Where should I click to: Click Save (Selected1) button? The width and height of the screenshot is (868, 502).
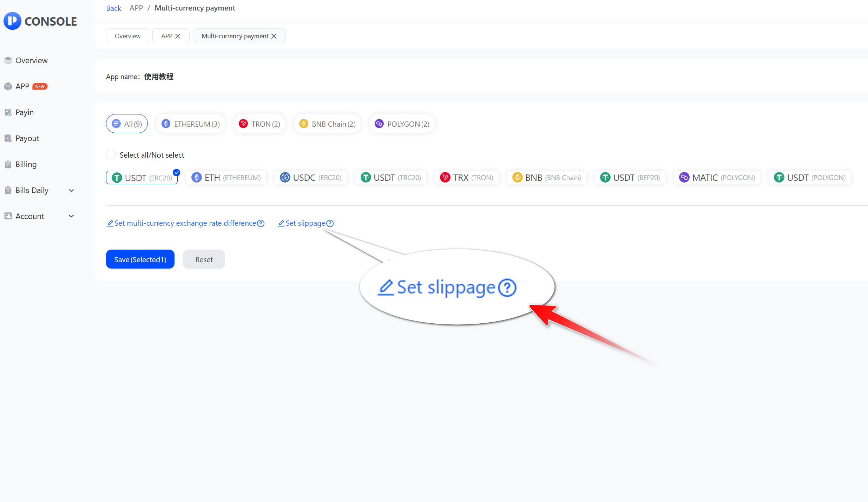[140, 259]
